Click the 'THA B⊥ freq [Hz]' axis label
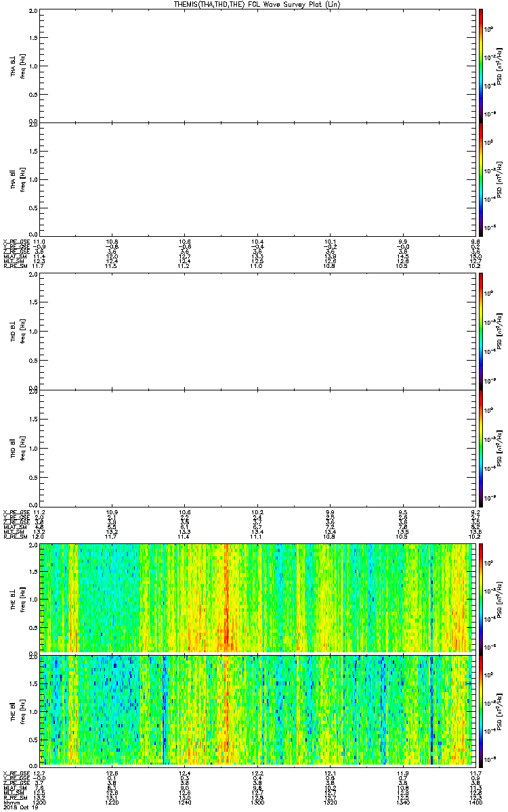The image size is (508, 812). click(x=18, y=66)
